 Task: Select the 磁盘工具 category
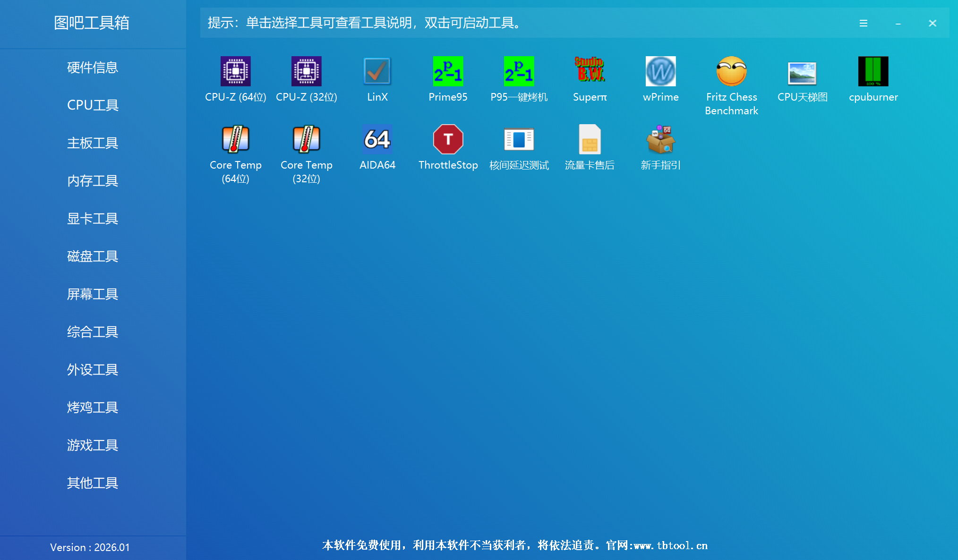pos(93,256)
